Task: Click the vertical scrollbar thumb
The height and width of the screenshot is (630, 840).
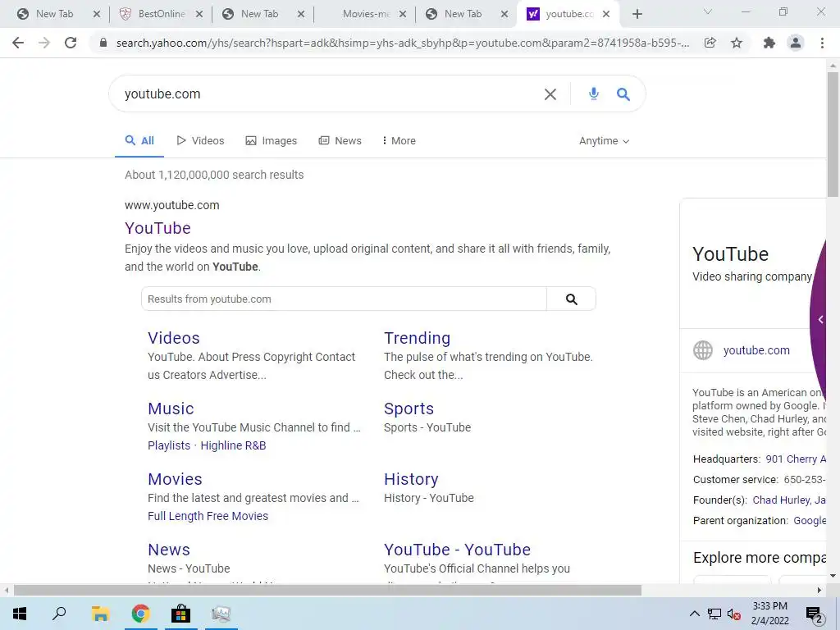Action: click(833, 134)
